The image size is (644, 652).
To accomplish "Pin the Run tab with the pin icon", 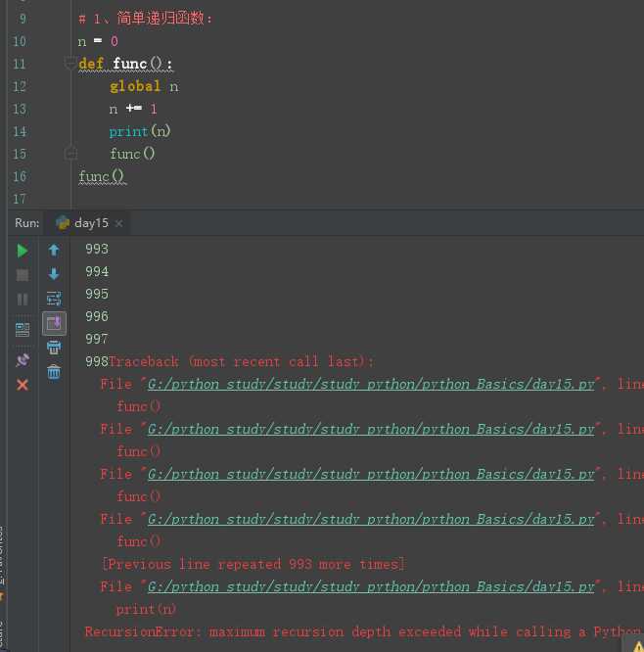I will pyautogui.click(x=23, y=359).
